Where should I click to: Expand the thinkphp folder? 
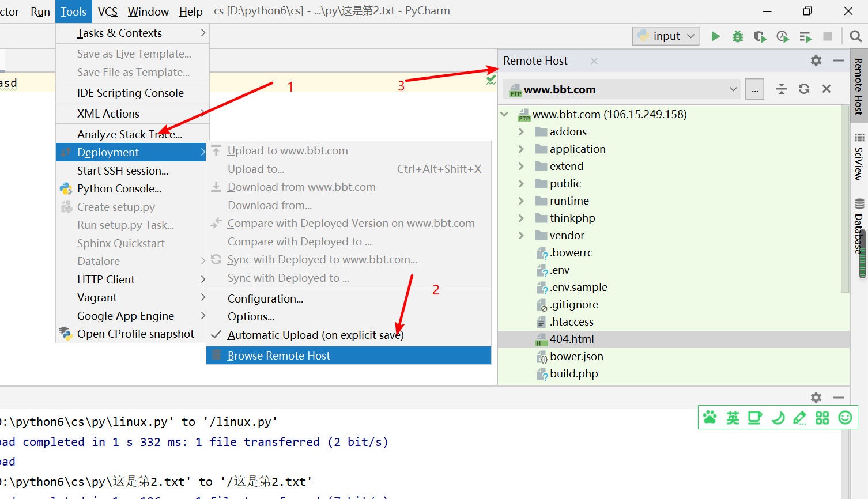(521, 218)
